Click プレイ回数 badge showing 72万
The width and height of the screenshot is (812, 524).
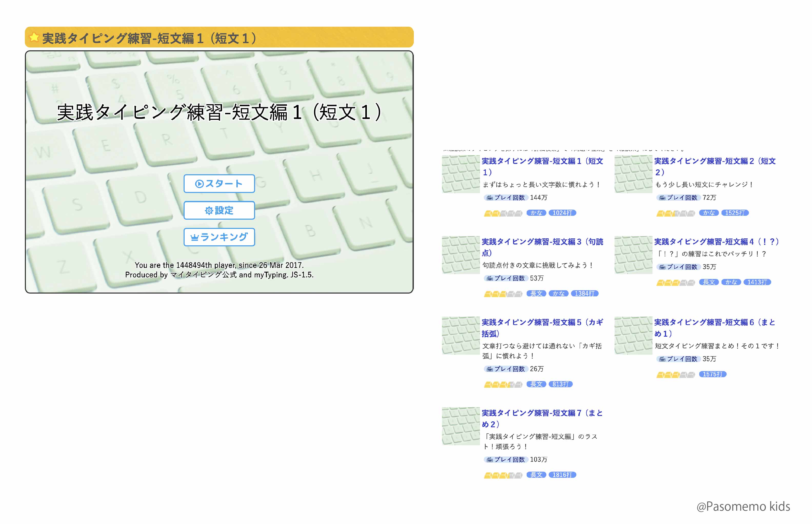tap(678, 197)
